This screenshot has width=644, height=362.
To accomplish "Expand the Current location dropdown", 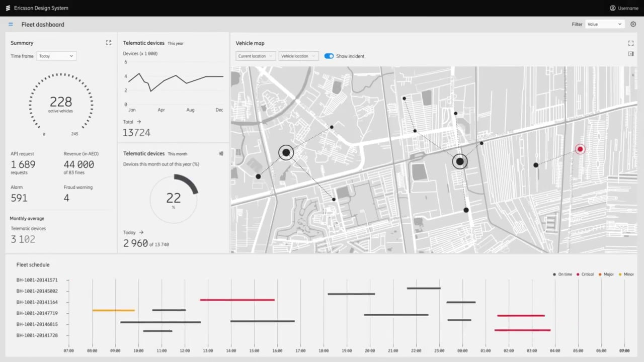I will [x=256, y=56].
